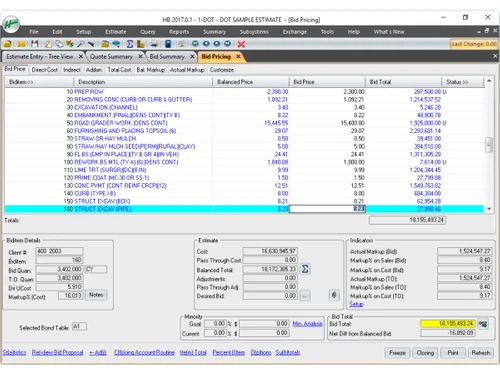Click the save floppy disk icon
500x375 pixels.
coord(35,44)
